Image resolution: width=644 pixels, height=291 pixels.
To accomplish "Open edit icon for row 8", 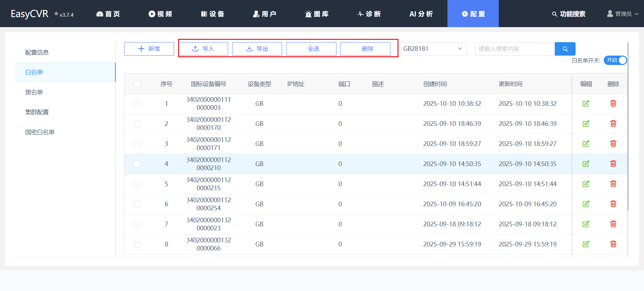I will click(x=586, y=244).
